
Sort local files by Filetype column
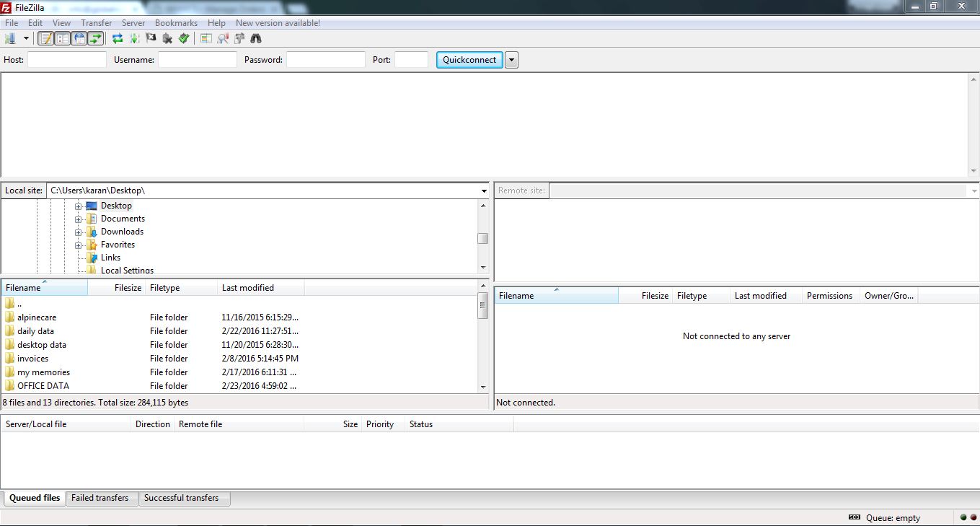tap(182, 288)
